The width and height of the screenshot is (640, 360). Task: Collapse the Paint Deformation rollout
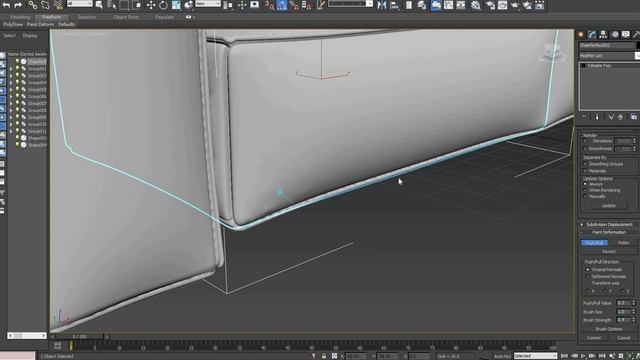[x=608, y=232]
